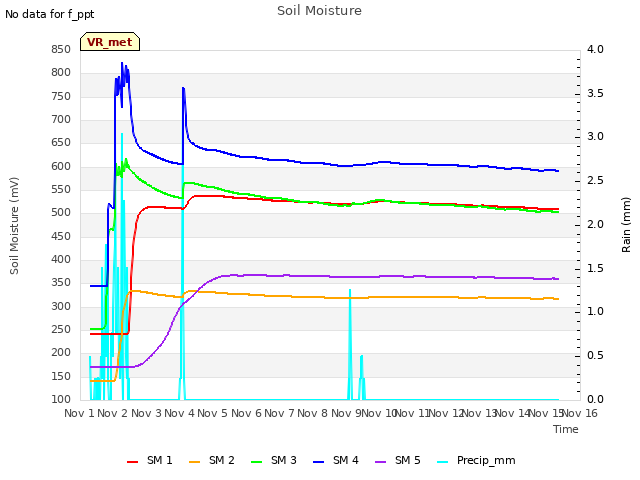640x480 pixels.
Task: Click the 500 left axis tick label
Action: coord(61,213)
